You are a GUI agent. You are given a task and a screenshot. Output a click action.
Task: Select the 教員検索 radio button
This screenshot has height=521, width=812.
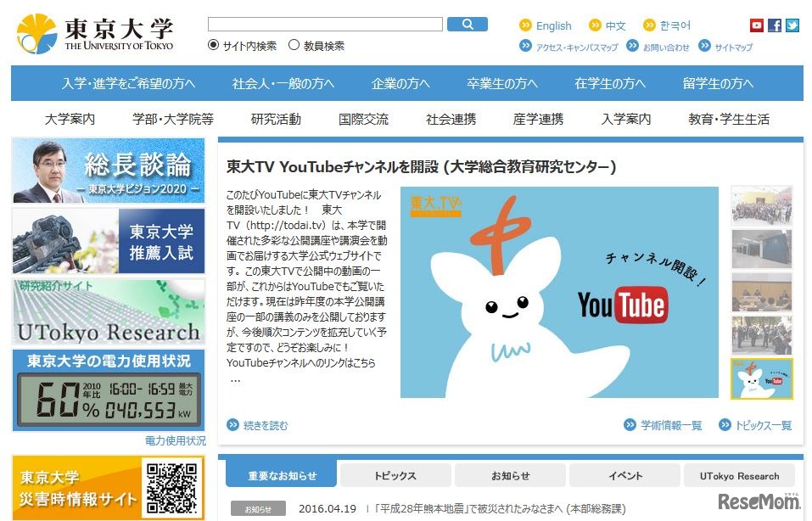(294, 45)
